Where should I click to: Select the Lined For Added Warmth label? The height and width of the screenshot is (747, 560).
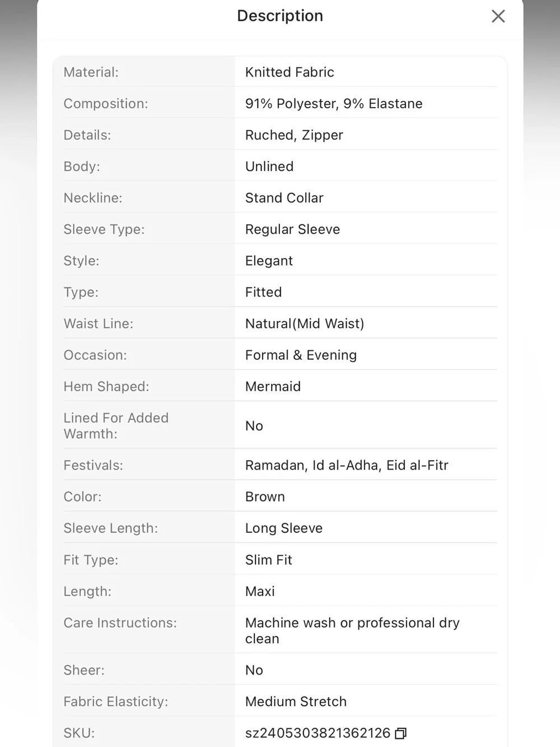(x=116, y=426)
